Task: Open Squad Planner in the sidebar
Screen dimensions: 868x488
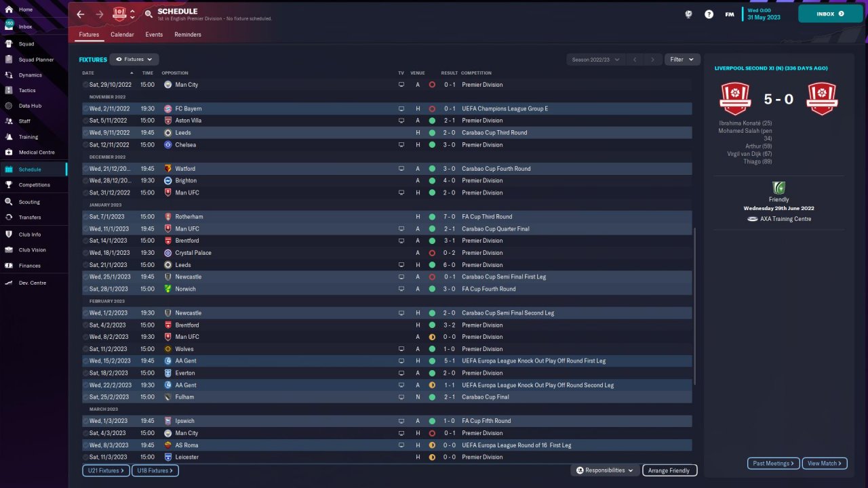Action: (x=33, y=60)
